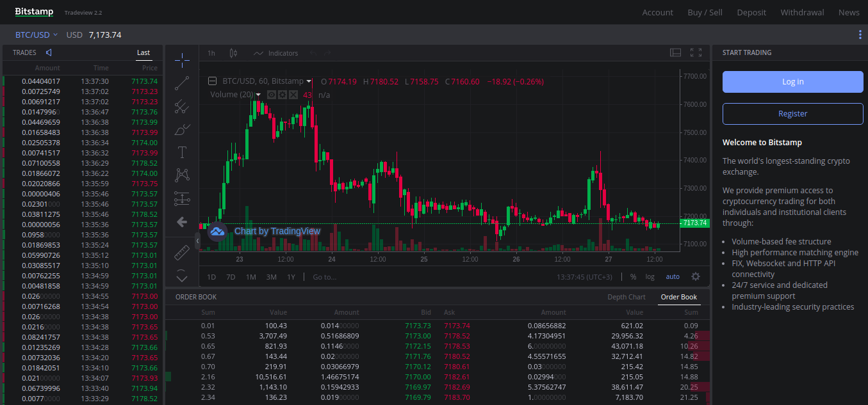Click the Chart by TradingView link
The height and width of the screenshot is (405, 868).
pos(277,231)
